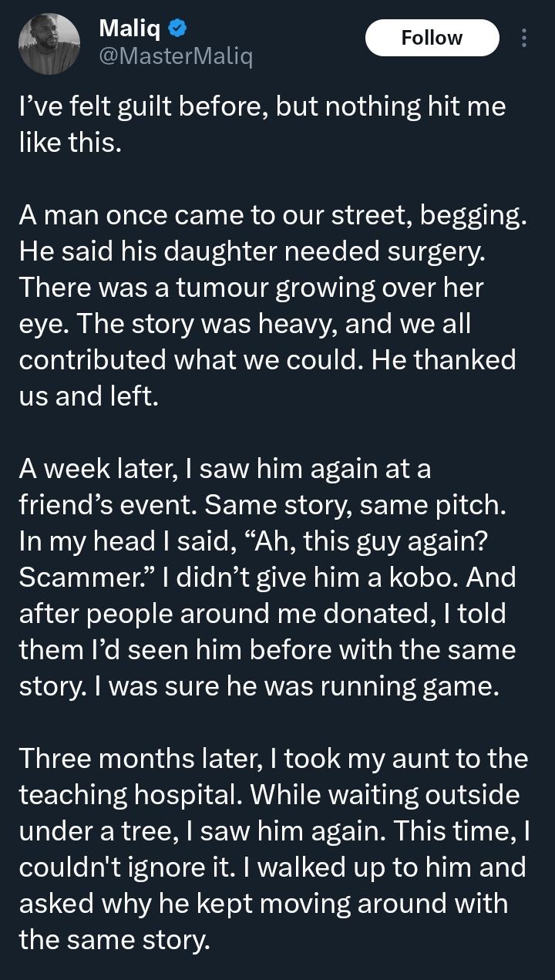Click the first paragraph of the tweet text
This screenshot has width=555, height=980.
(x=262, y=123)
